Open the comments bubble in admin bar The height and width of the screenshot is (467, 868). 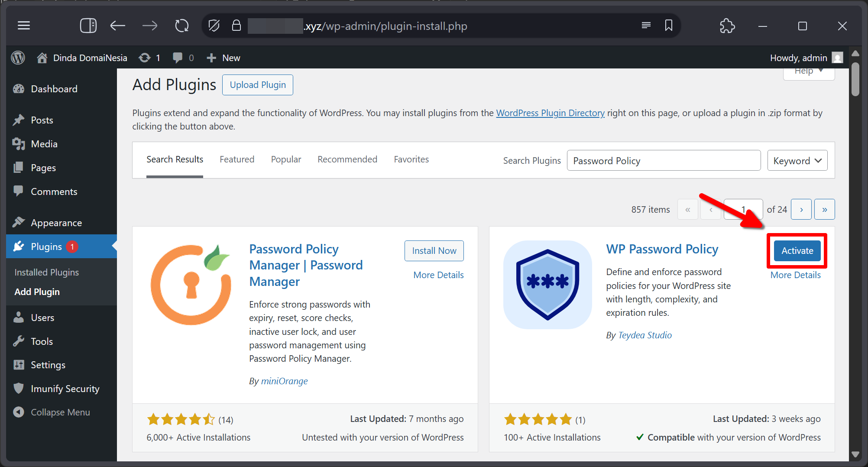pyautogui.click(x=183, y=58)
